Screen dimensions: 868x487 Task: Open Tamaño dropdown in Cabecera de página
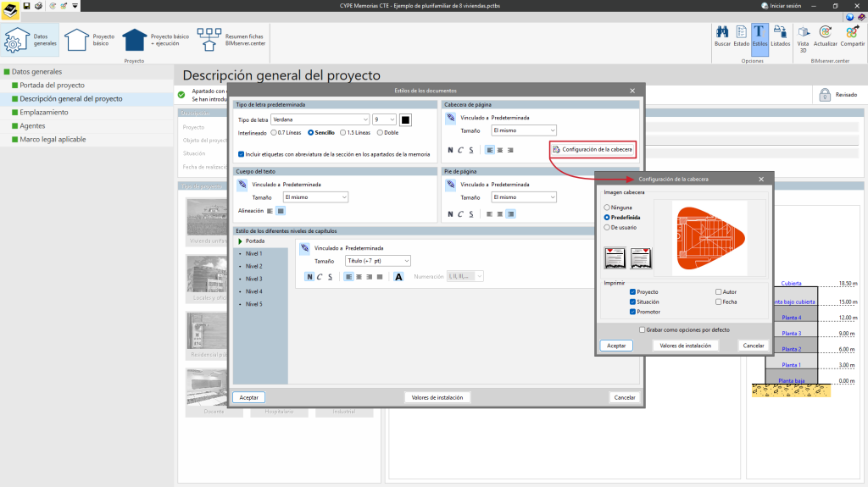pos(524,130)
